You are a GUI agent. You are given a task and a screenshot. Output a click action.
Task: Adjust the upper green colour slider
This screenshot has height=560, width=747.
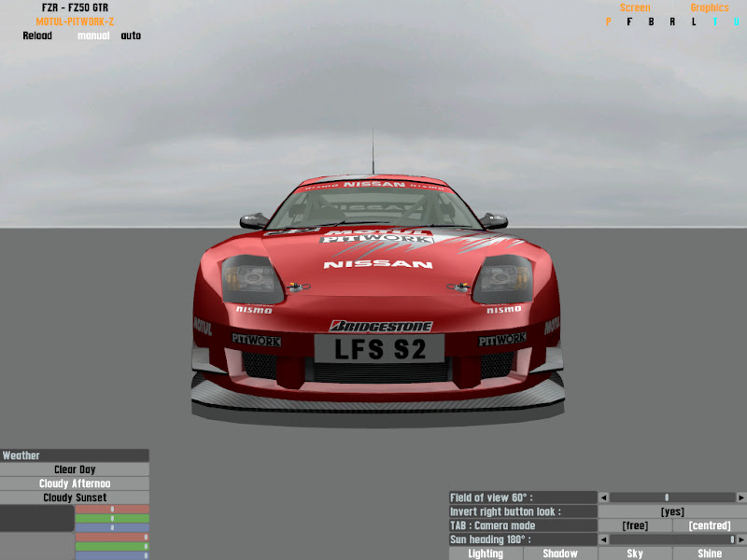coord(112,519)
